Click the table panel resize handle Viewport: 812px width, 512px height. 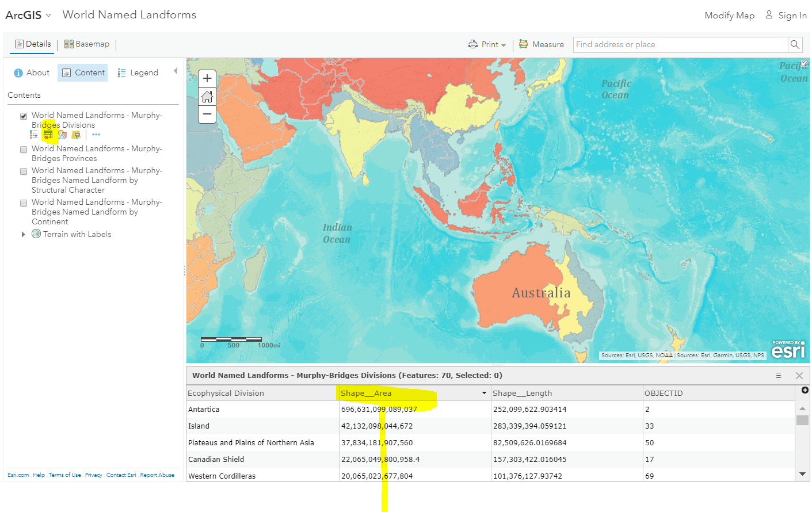(498, 365)
